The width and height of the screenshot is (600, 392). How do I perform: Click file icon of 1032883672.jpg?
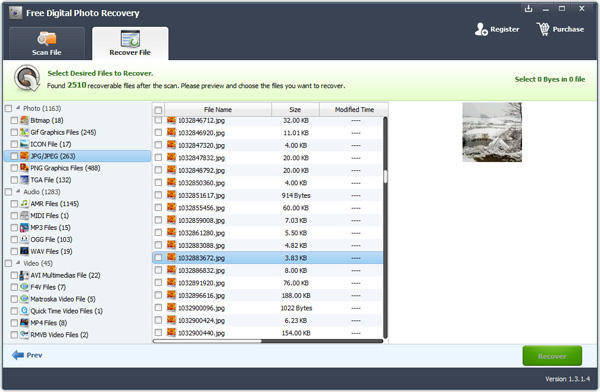pyautogui.click(x=171, y=257)
